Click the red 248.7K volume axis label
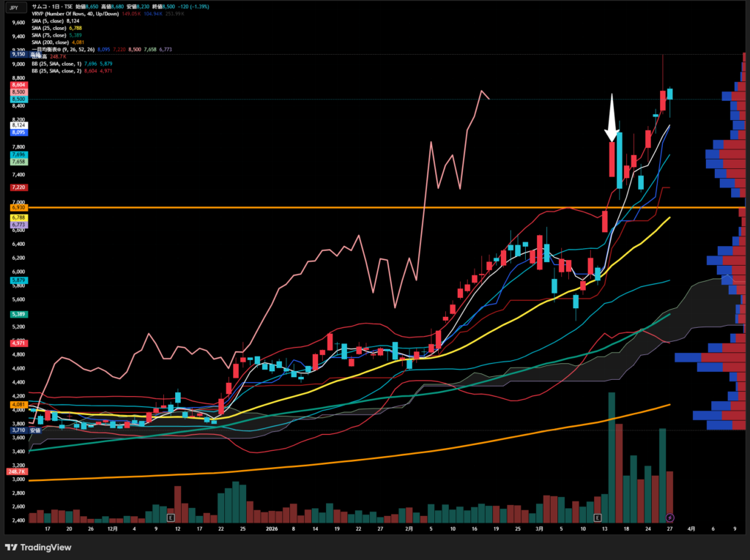The width and height of the screenshot is (750, 560). coord(17,472)
